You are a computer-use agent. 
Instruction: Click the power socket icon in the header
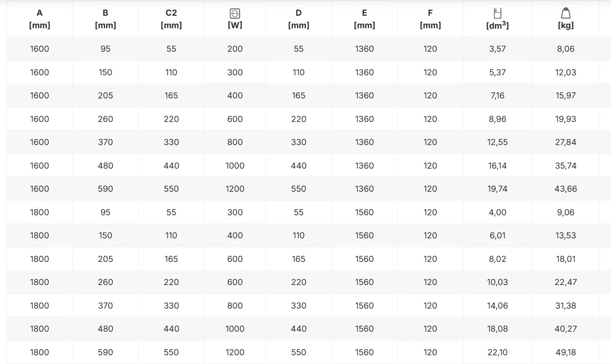[235, 14]
